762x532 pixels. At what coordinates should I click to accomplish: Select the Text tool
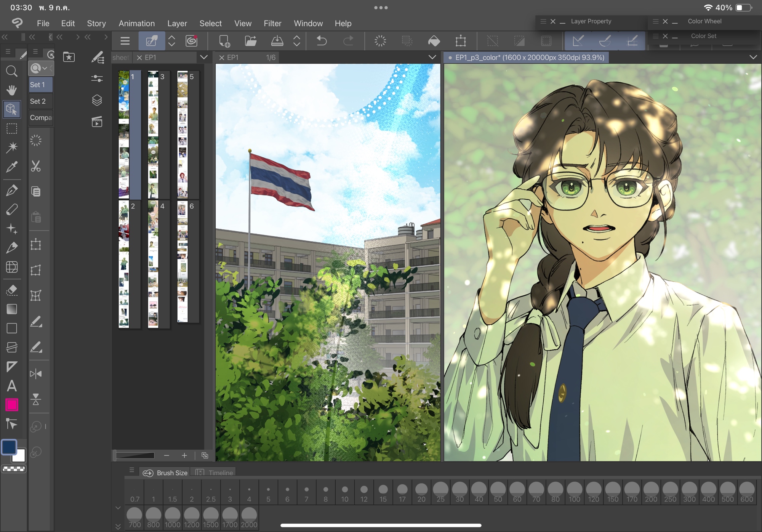(11, 386)
